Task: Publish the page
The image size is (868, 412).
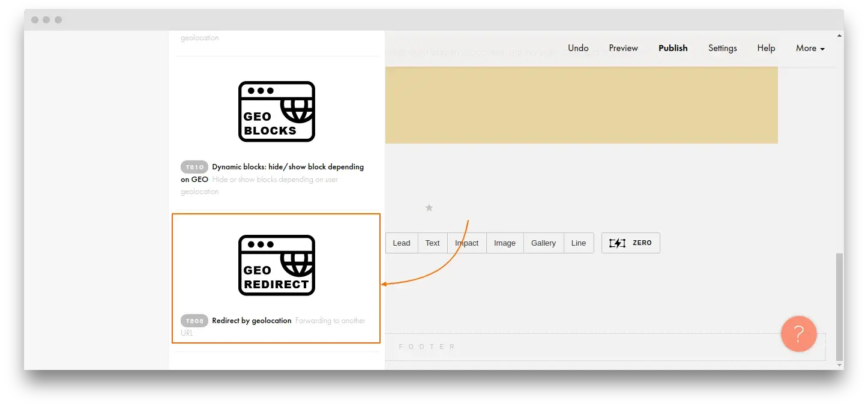Action: (673, 48)
